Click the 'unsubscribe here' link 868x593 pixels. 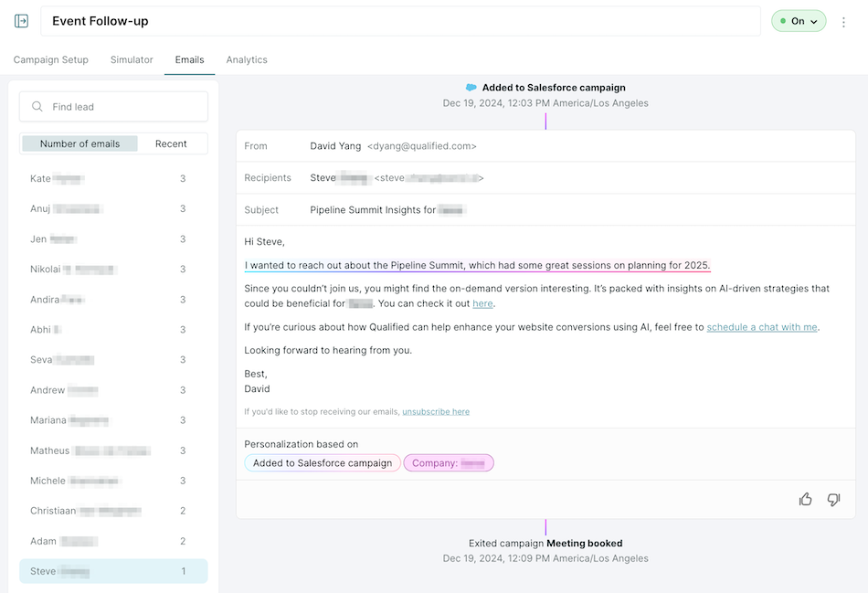[x=436, y=411]
